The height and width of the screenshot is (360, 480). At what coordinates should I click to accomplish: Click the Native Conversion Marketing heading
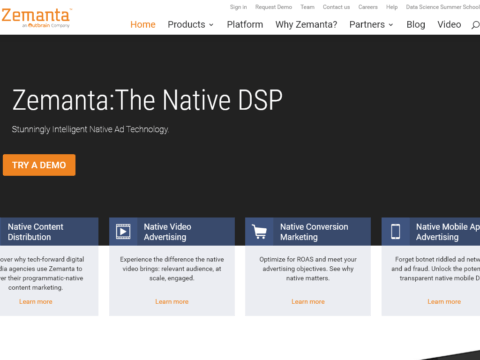pos(314,232)
